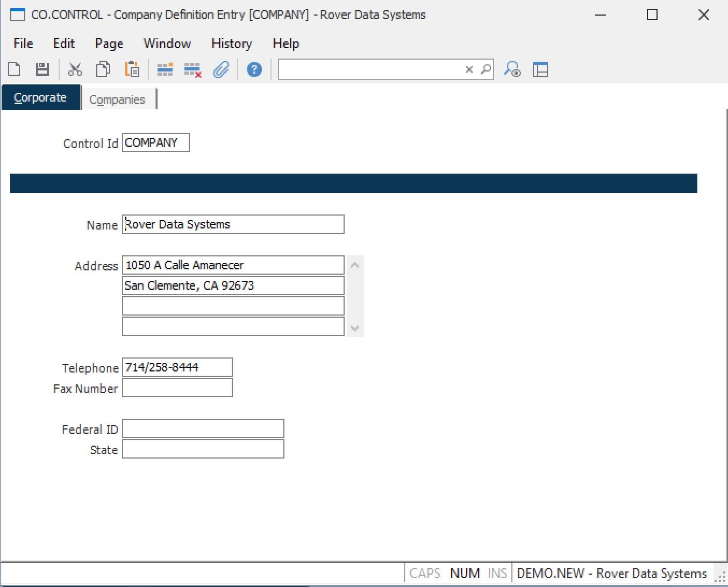The width and height of the screenshot is (728, 587).
Task: Open the Window menu
Action: coord(167,44)
